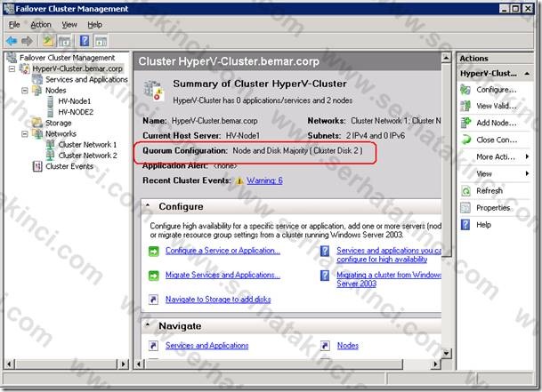The height and width of the screenshot is (392, 542).
Task: Select Cluster Network 1 in the tree
Action: (87, 144)
